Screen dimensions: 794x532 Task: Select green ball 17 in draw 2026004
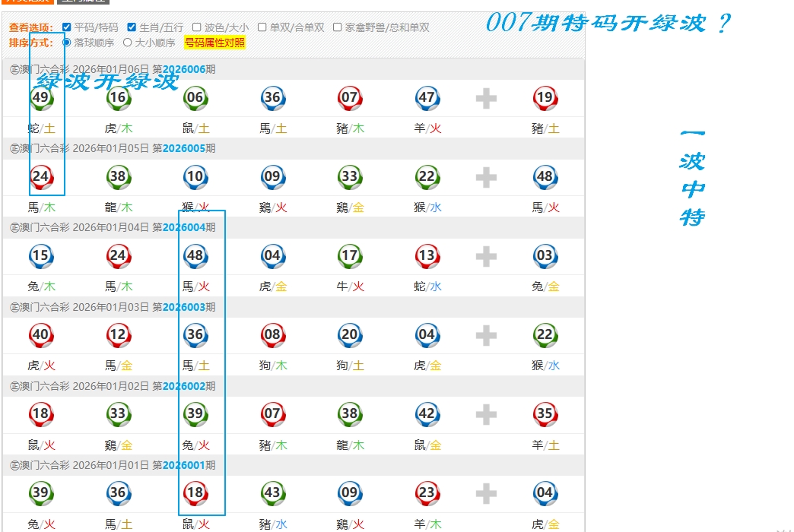pyautogui.click(x=350, y=256)
